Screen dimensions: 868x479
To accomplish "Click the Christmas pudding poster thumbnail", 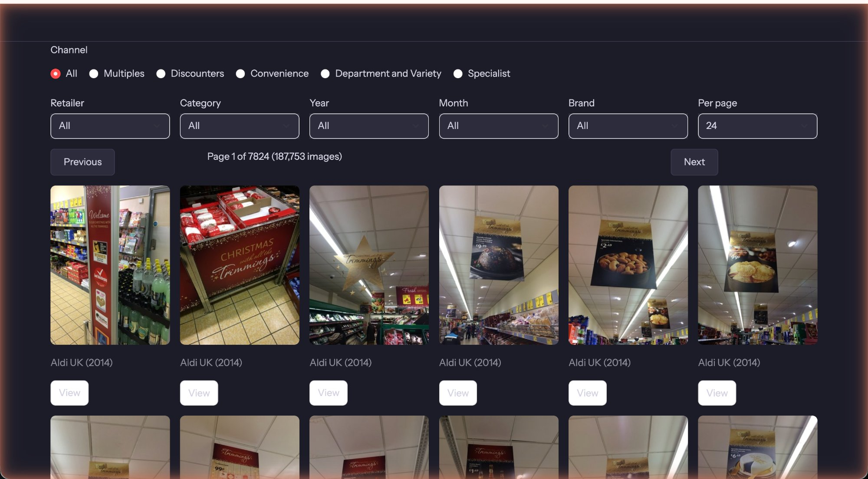I will (498, 265).
